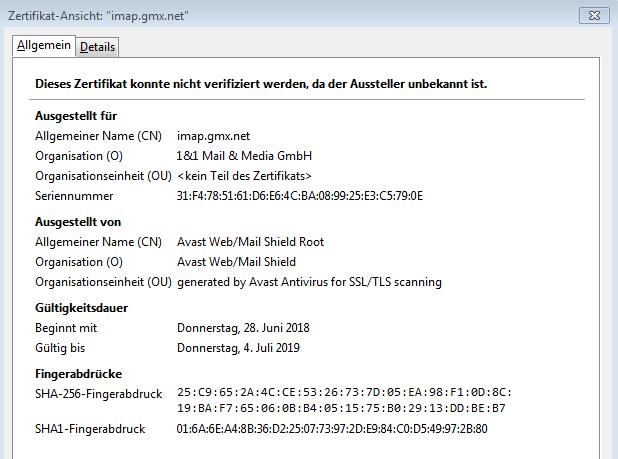Click the issuer name Avast Web/Mail Shield Root

point(250,242)
